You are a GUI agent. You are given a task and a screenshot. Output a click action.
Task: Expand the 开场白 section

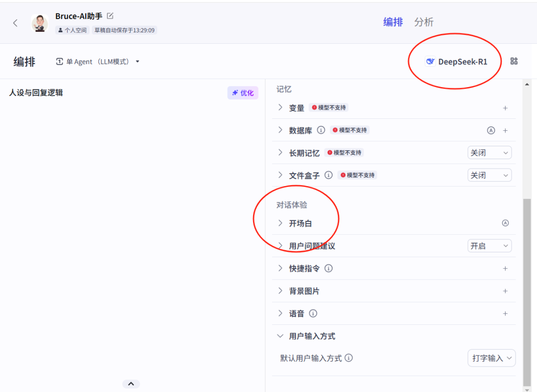point(280,223)
